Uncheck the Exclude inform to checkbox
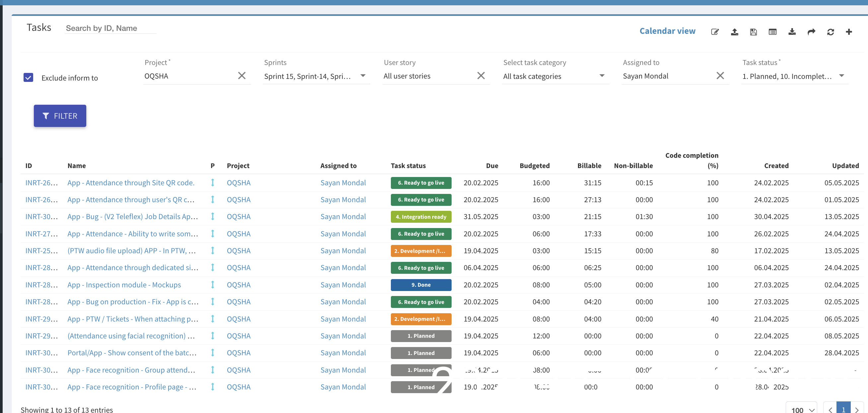 [x=28, y=78]
